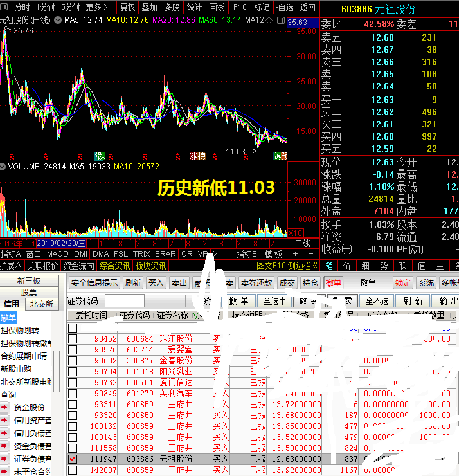The image size is (459, 476).
Task: Check the box for row 厦门信达
Action: [x=73, y=383]
